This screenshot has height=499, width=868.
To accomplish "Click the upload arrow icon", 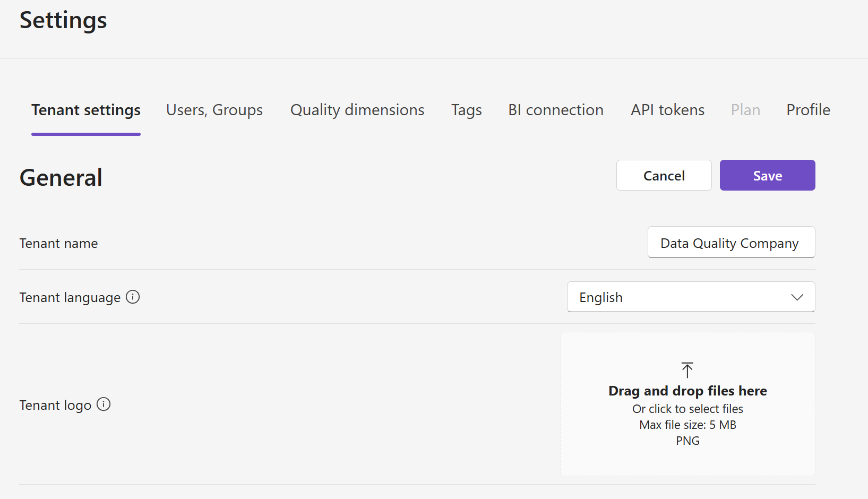I will 687,370.
